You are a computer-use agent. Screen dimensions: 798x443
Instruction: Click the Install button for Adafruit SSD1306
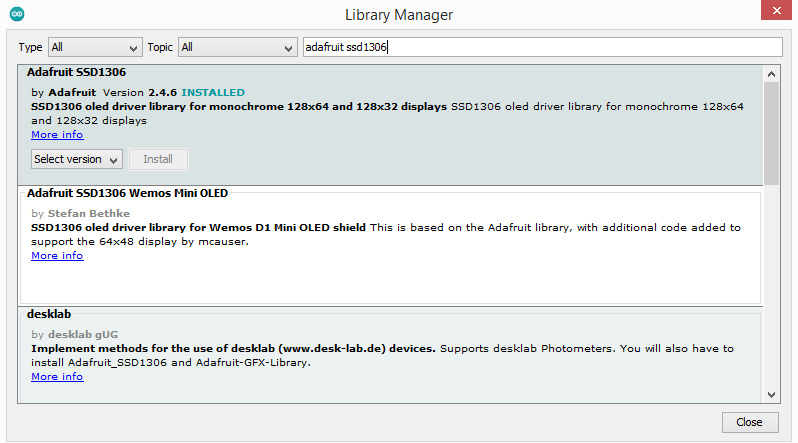pyautogui.click(x=158, y=159)
